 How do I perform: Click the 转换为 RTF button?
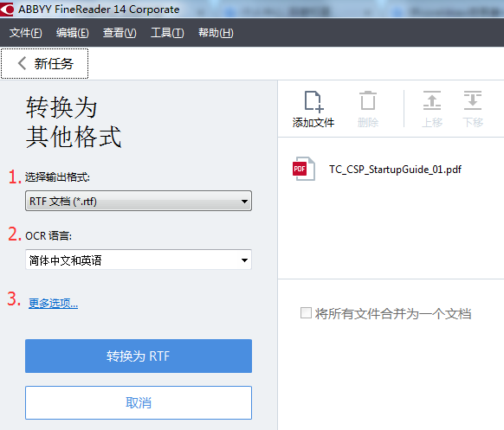[139, 356]
